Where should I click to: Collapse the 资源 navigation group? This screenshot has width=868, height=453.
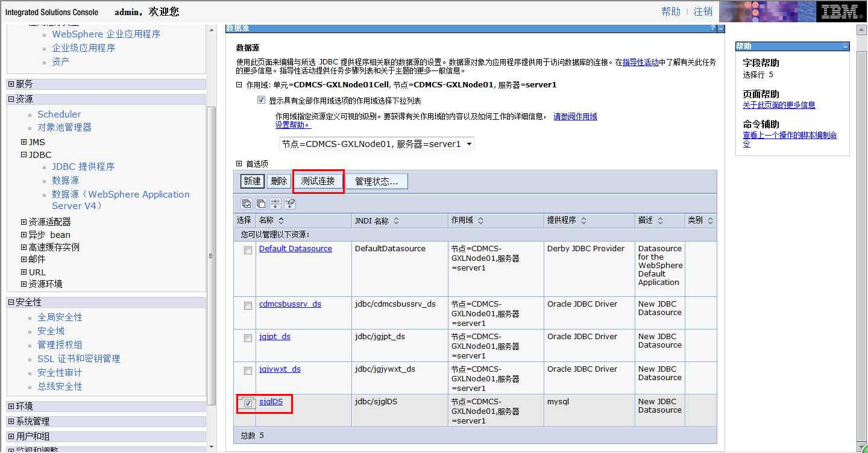point(11,99)
